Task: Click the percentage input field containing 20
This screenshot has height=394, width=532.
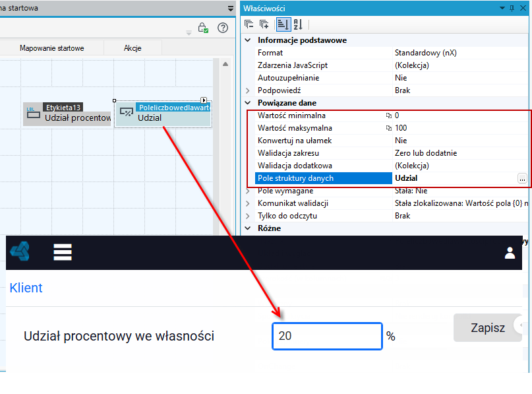Action: [x=327, y=336]
